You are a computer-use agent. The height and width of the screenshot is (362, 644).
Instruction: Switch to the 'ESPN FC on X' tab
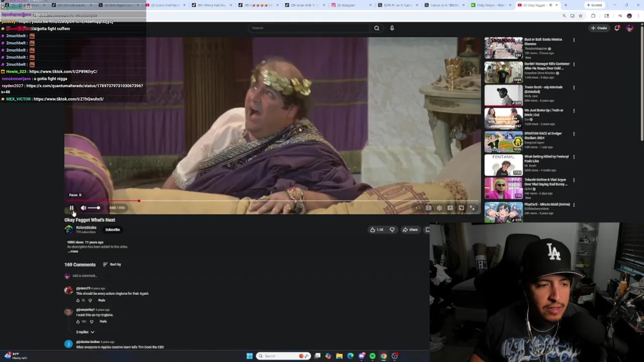[398, 5]
